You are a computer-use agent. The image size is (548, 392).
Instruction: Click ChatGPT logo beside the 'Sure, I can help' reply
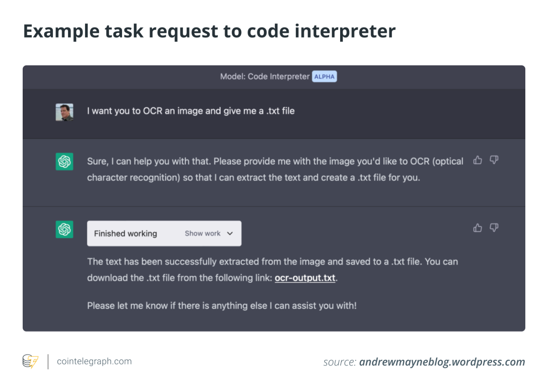coord(65,161)
